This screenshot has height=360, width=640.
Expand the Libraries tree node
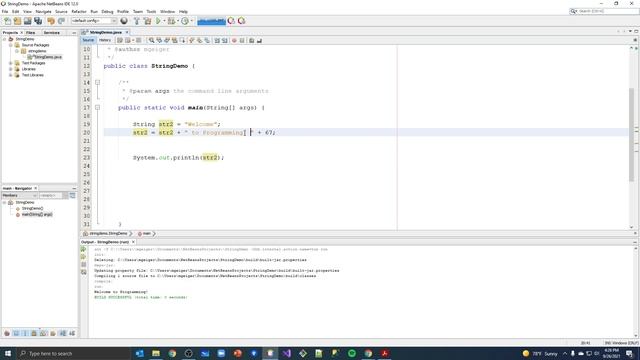pos(11,69)
